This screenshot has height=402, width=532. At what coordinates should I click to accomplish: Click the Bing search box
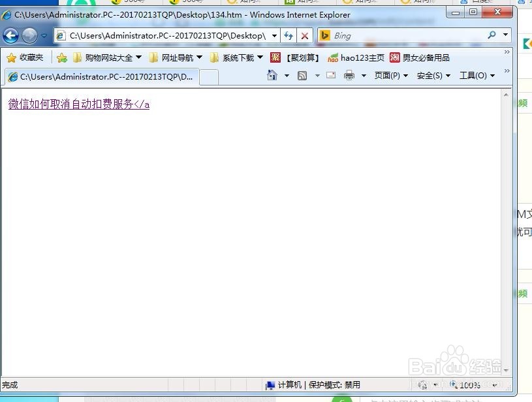pyautogui.click(x=407, y=36)
